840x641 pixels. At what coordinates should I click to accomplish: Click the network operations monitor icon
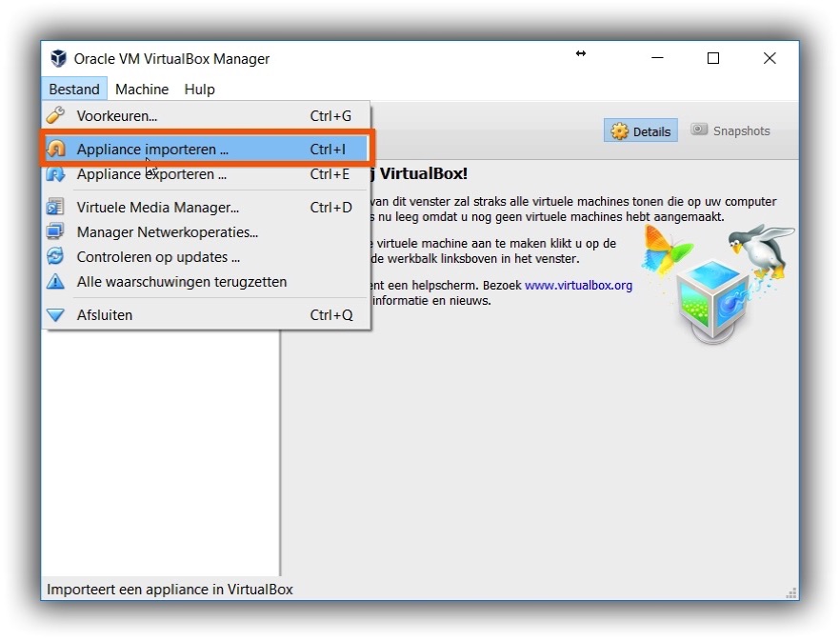pyautogui.click(x=55, y=231)
